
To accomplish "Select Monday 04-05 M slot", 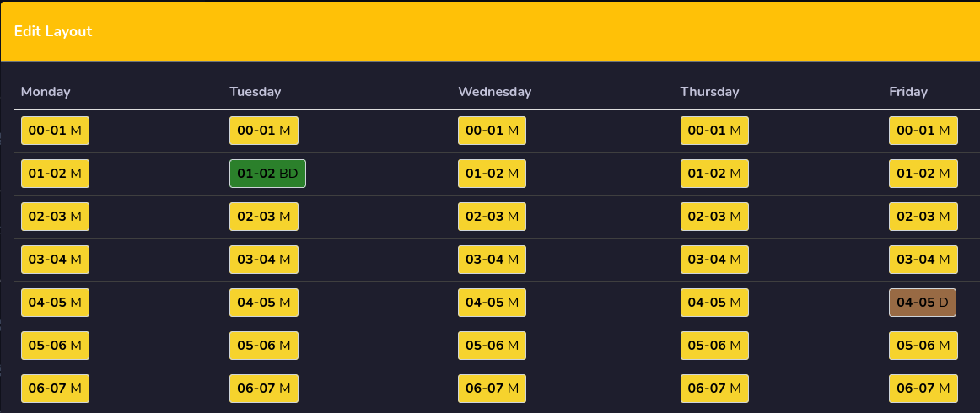I will [55, 303].
